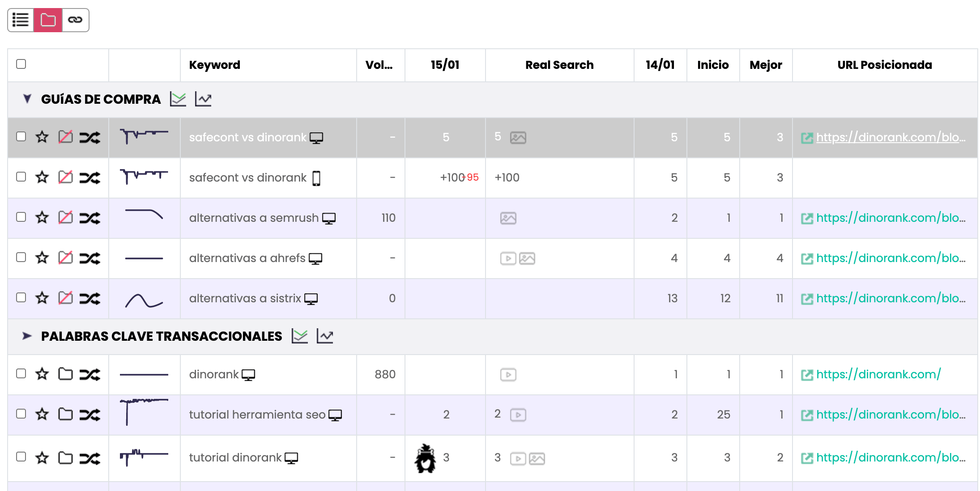
Task: Open sparkline chart for alternativas a sistrix
Action: click(x=144, y=300)
